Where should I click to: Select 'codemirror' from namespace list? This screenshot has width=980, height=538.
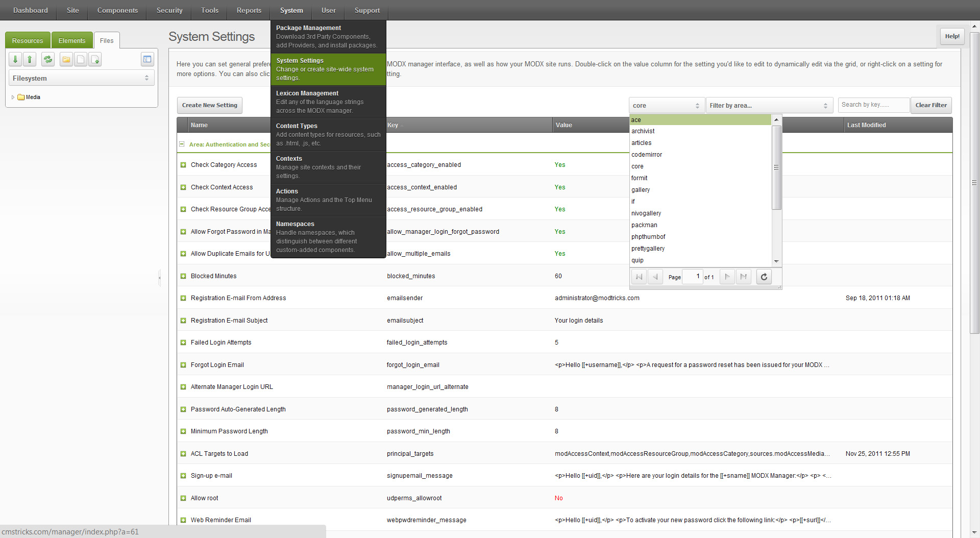click(x=700, y=155)
